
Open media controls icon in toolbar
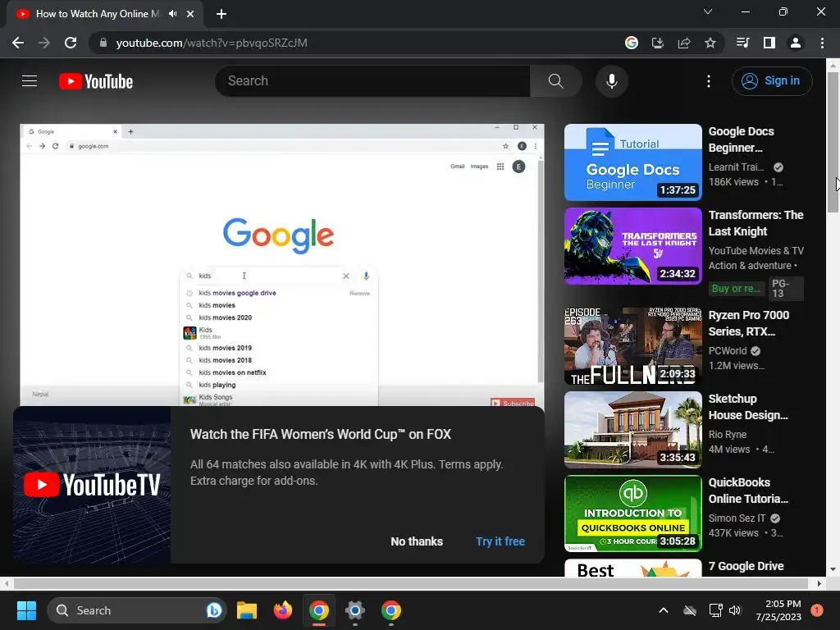tap(742, 43)
